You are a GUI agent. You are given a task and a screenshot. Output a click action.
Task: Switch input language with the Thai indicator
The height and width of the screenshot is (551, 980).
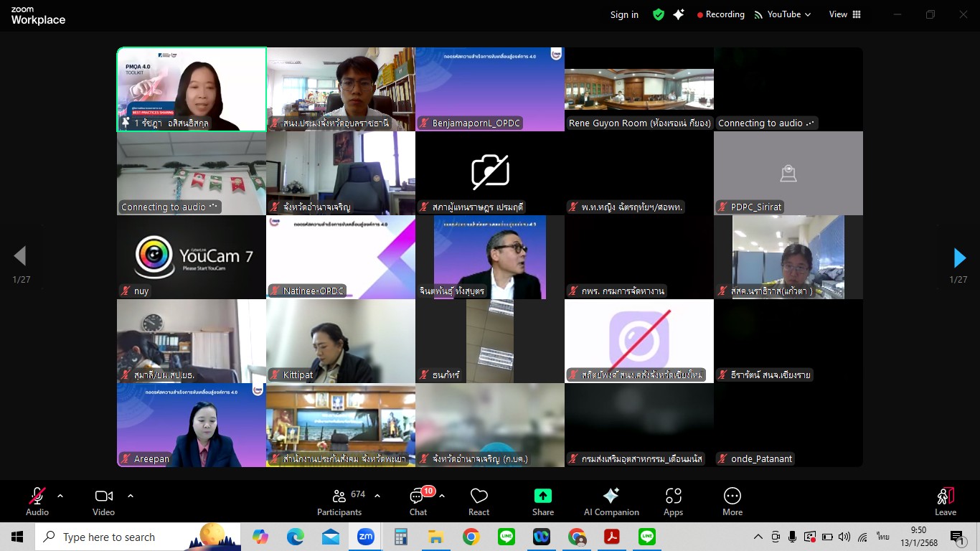882,537
